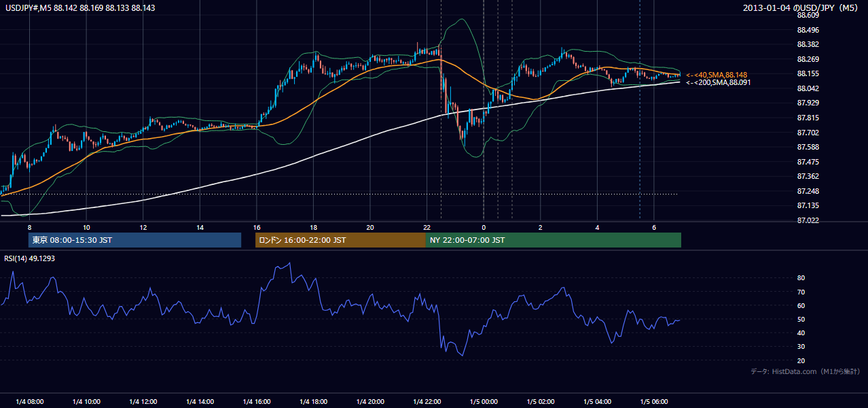The image size is (868, 408).
Task: Click the bottom time label 1/5 06:00
Action: [654, 401]
